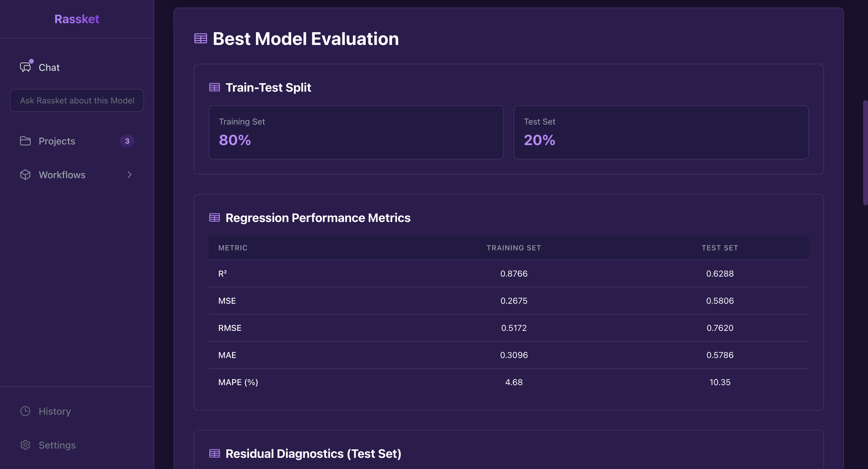Click the notification dot on Chat
The image size is (868, 469).
click(x=31, y=61)
